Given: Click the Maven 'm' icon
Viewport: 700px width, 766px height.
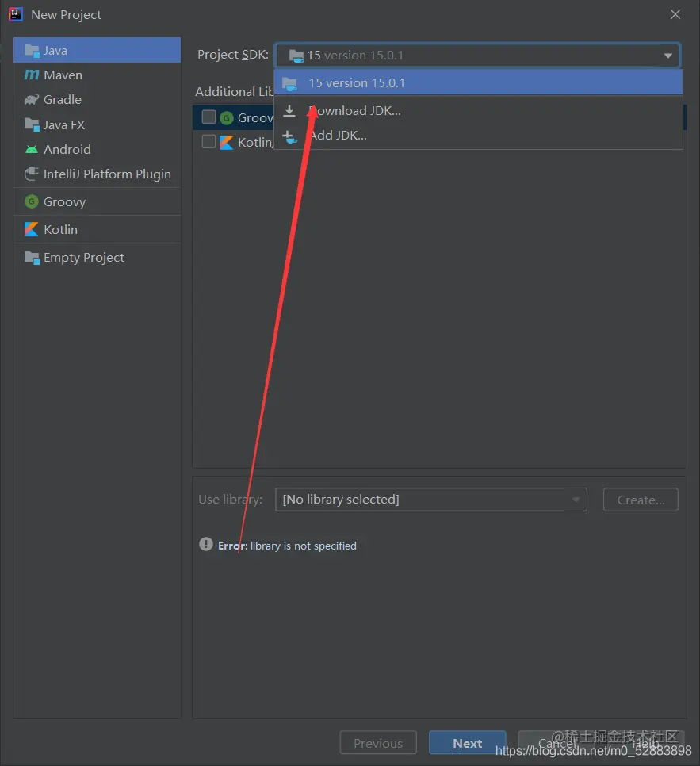Looking at the screenshot, I should coord(32,75).
